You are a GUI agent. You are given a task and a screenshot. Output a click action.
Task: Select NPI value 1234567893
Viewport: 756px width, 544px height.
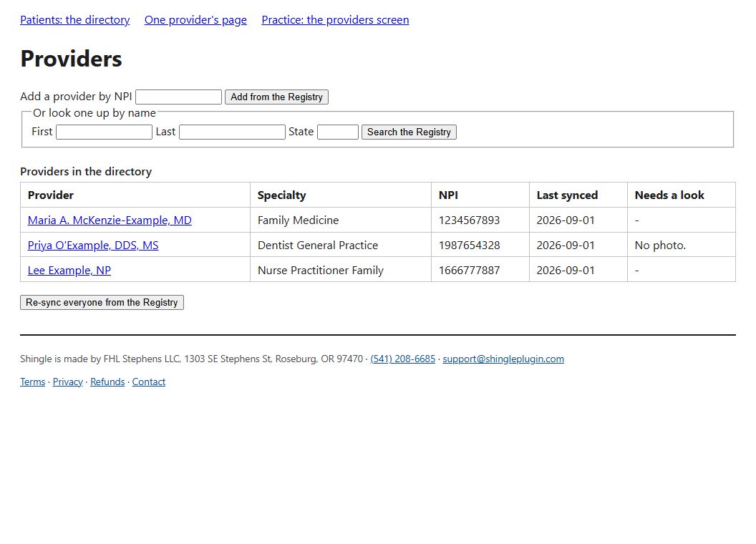click(x=469, y=220)
